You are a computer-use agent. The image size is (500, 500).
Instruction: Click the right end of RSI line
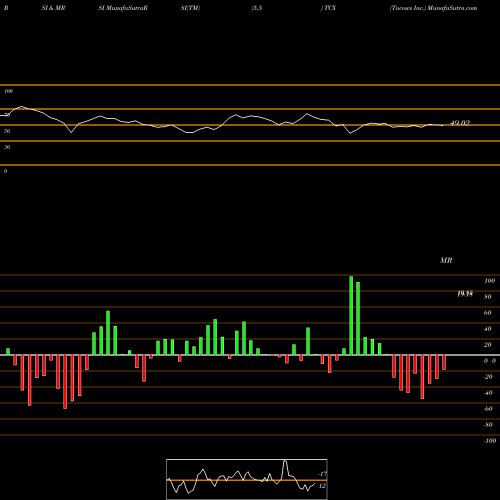[443, 125]
